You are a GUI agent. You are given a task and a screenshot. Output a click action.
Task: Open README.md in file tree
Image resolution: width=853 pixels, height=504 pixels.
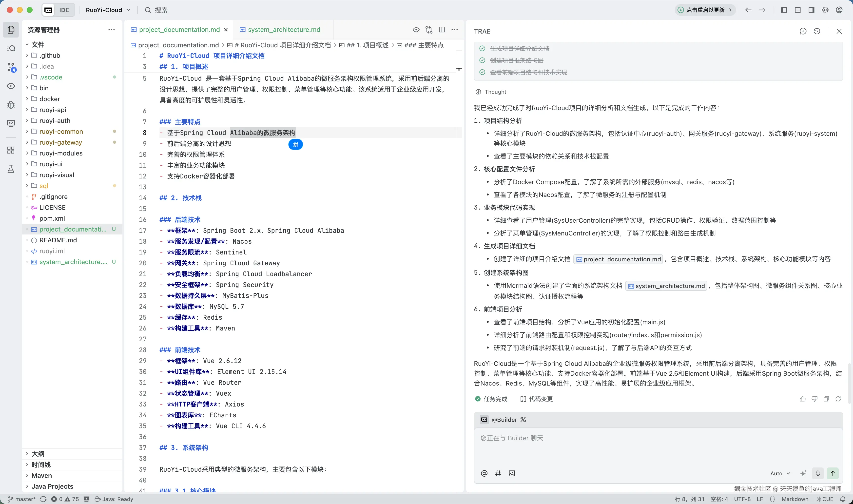(x=58, y=240)
